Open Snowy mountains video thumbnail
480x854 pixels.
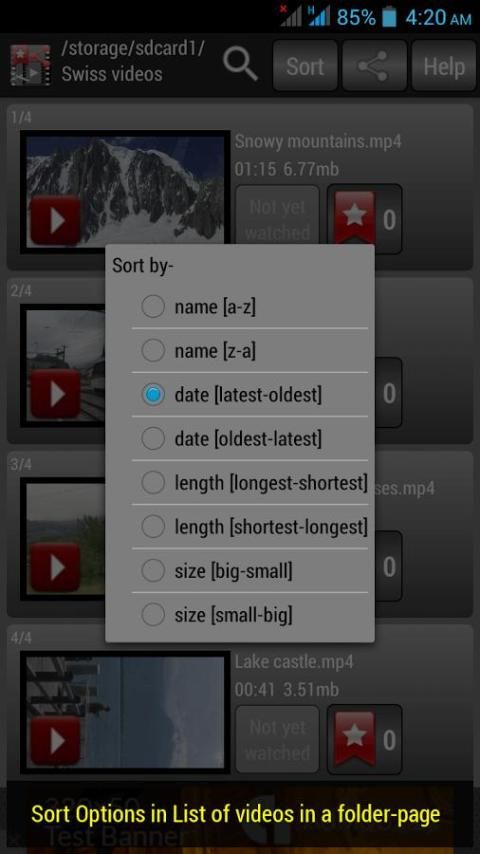125,192
